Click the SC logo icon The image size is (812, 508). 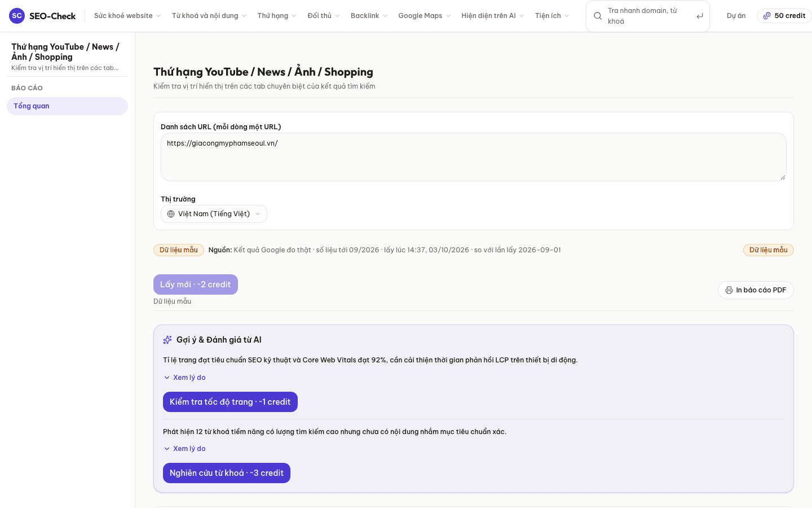tap(17, 16)
